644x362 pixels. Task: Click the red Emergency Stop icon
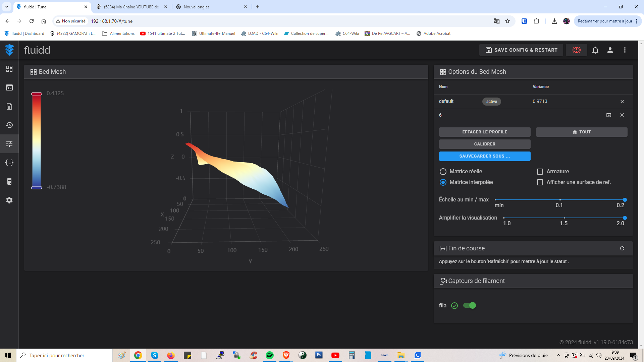(576, 50)
